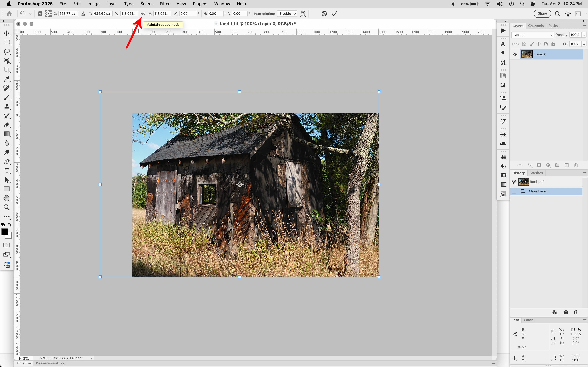Choose the Clone Stamp tool

click(x=7, y=106)
